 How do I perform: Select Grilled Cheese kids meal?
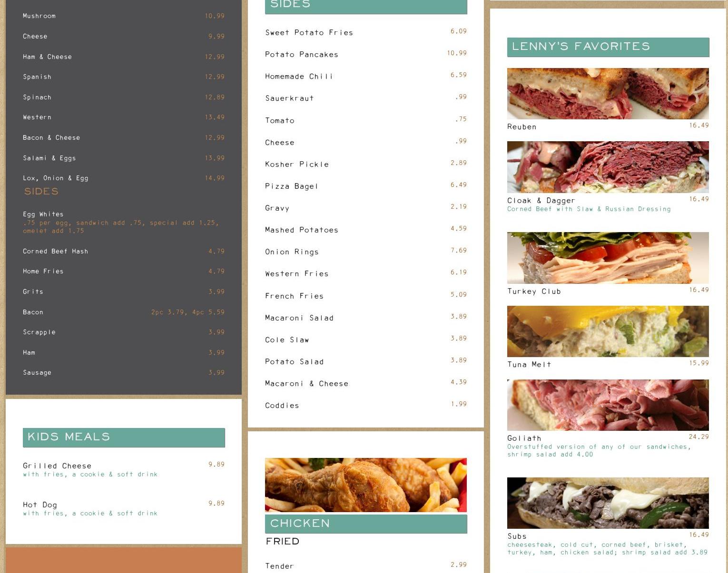57,466
